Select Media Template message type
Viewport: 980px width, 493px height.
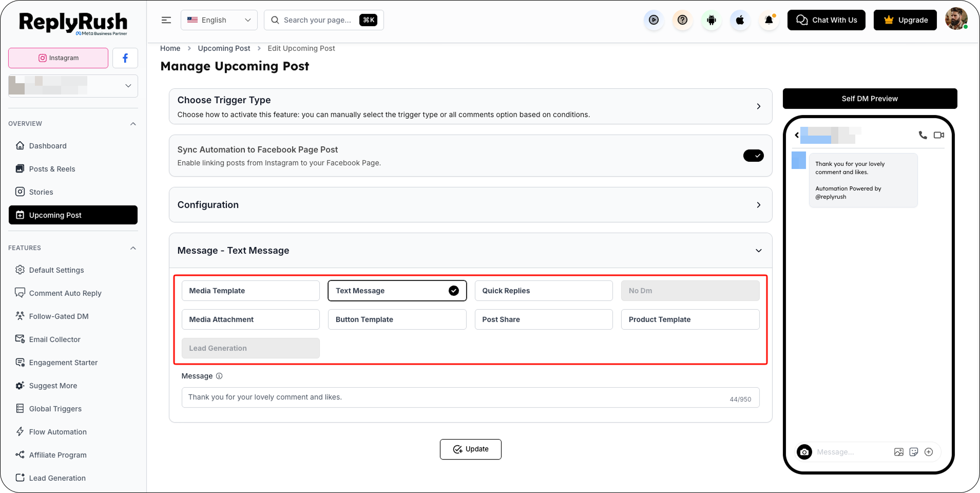coord(251,291)
